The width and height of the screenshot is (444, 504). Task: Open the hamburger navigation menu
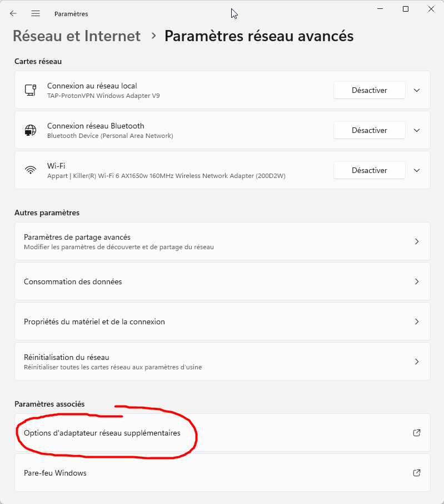[x=36, y=13]
